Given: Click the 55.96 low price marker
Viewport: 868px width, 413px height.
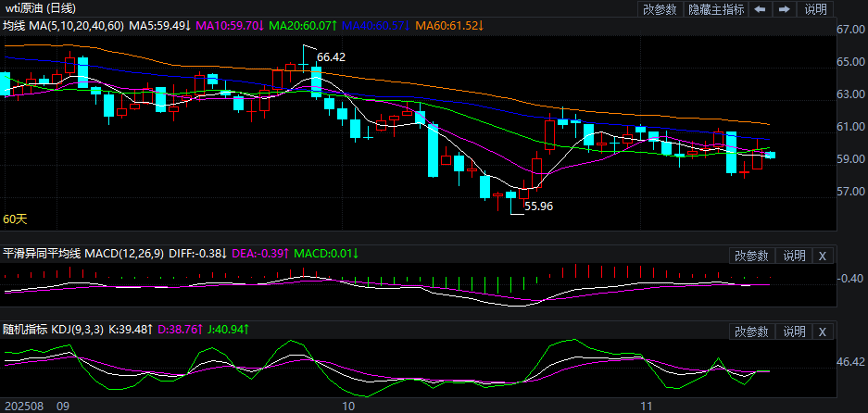Looking at the screenshot, I should click(x=538, y=206).
